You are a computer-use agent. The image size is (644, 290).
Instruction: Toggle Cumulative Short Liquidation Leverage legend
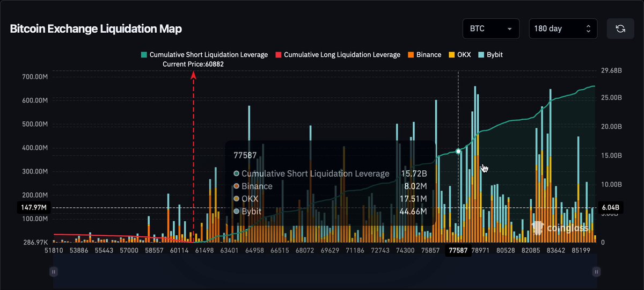point(204,55)
